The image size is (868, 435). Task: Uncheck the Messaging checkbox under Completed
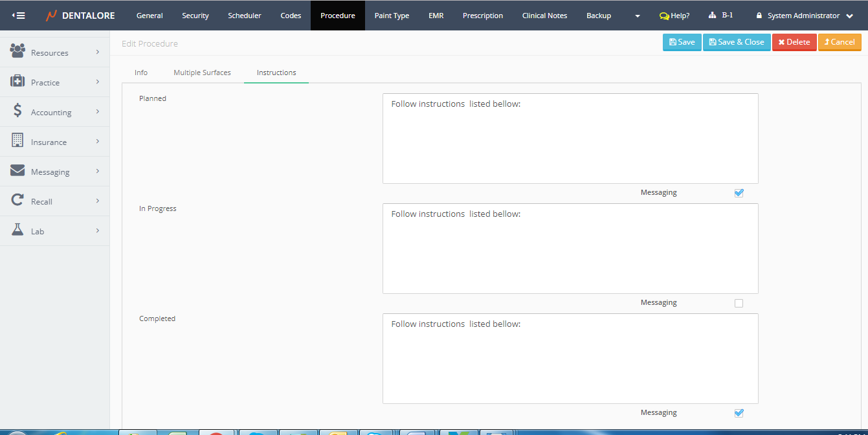739,413
